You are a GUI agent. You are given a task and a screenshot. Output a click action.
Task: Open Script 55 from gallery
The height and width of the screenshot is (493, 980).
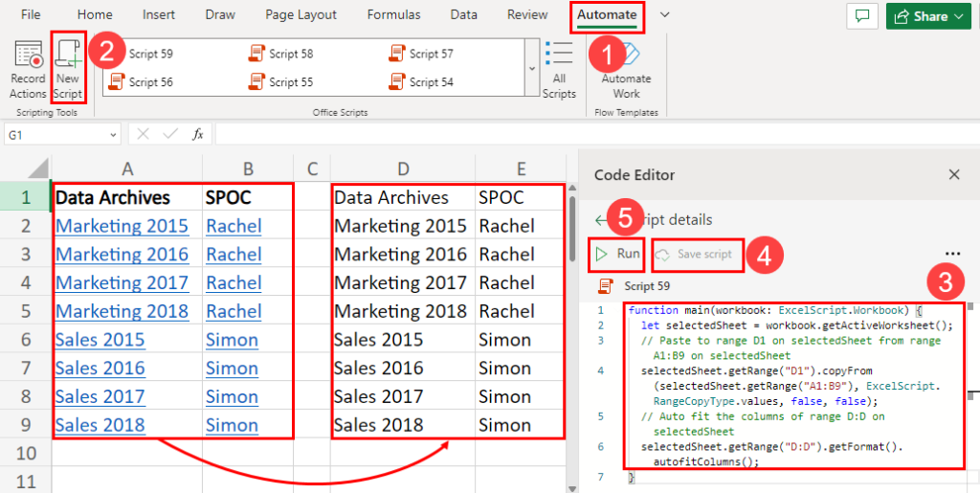point(281,82)
